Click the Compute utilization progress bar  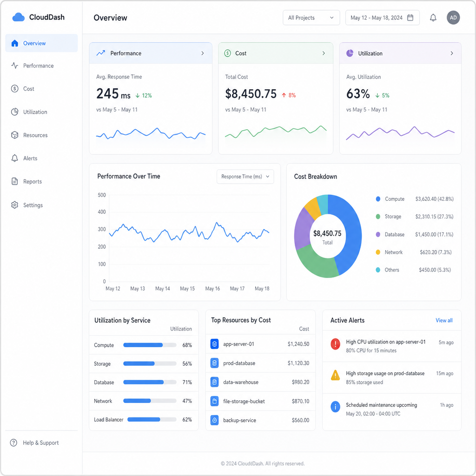(x=150, y=345)
